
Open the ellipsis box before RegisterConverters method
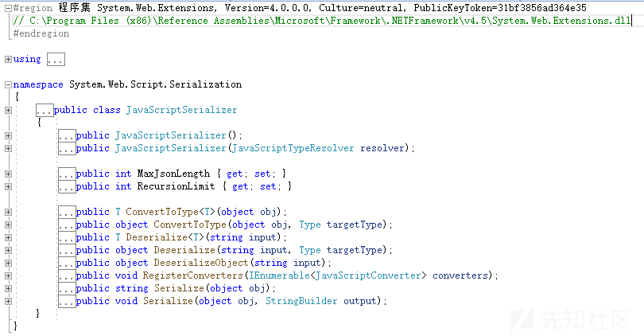tap(67, 276)
